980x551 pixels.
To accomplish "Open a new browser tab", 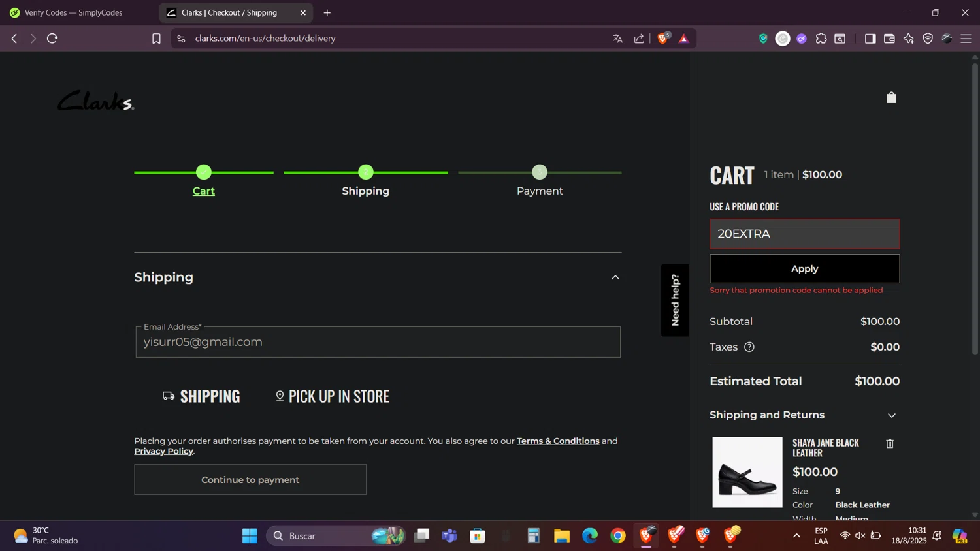I will (327, 12).
